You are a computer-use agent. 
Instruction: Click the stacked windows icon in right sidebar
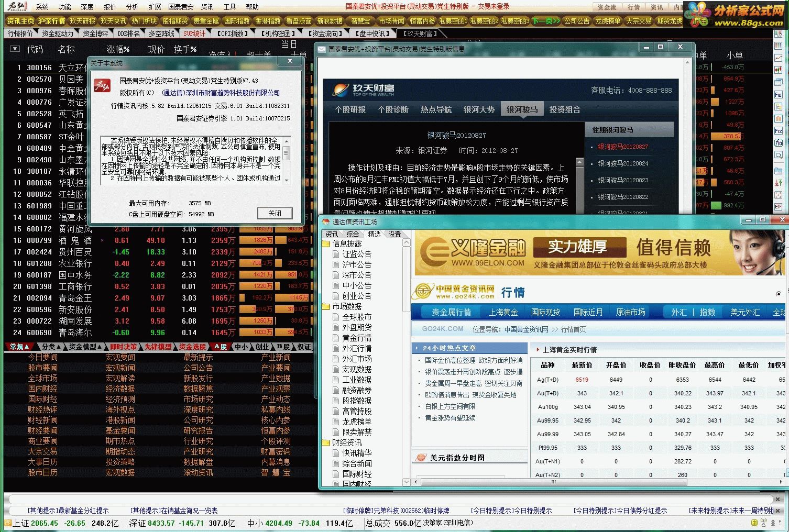click(778, 82)
